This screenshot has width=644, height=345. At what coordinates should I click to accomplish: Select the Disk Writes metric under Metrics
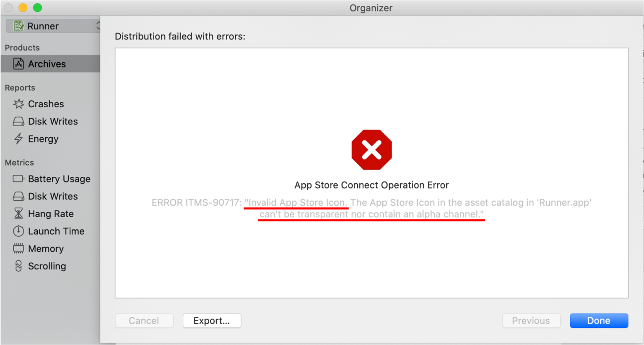18,196
